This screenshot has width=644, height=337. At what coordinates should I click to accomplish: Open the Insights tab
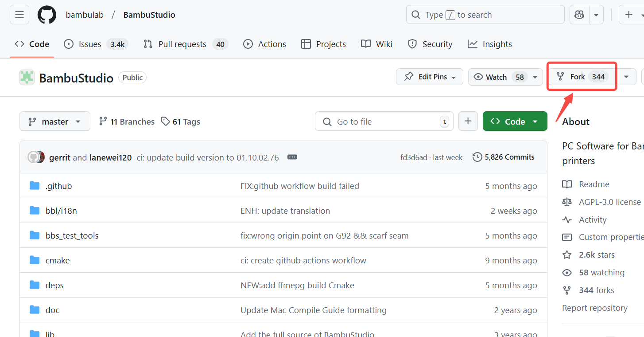(x=490, y=44)
